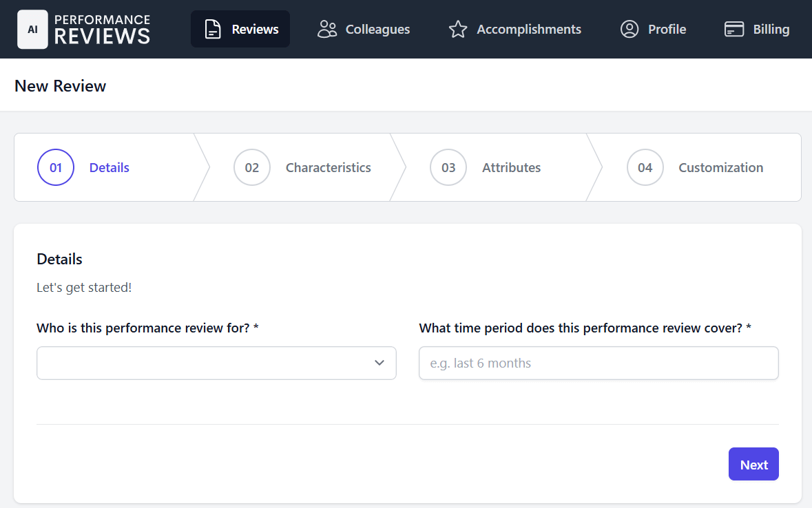Focus the time period input field
Screen dimensions: 812x508
coord(598,363)
